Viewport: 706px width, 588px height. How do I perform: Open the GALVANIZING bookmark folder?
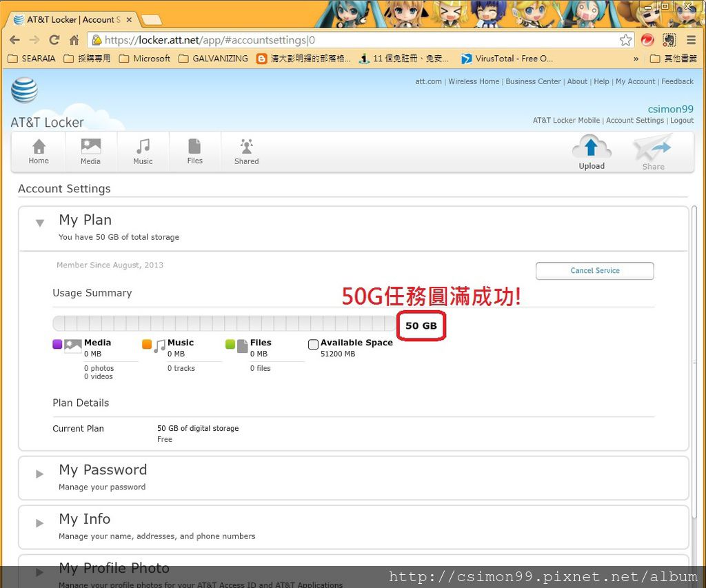[213, 59]
